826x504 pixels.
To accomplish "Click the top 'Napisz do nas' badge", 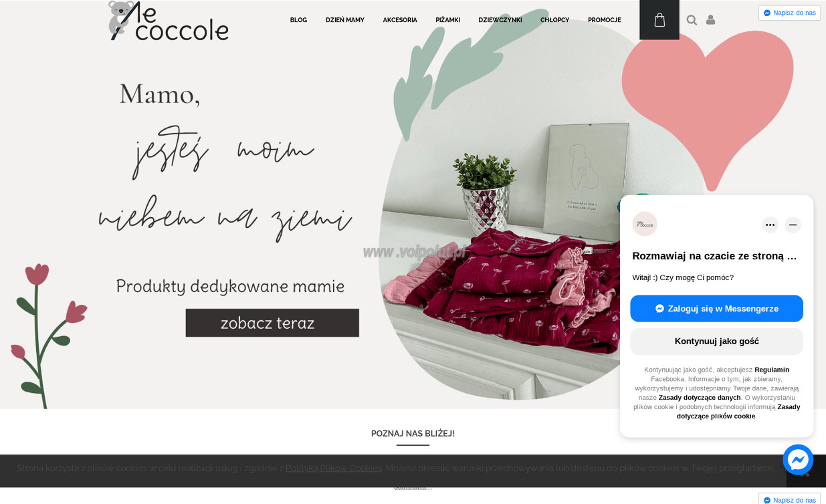I will [x=789, y=13].
